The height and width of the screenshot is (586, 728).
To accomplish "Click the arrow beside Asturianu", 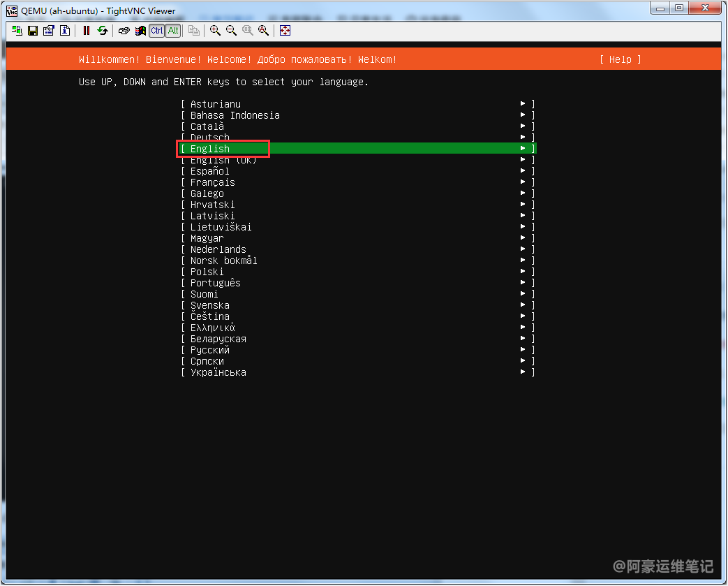I will pyautogui.click(x=523, y=104).
